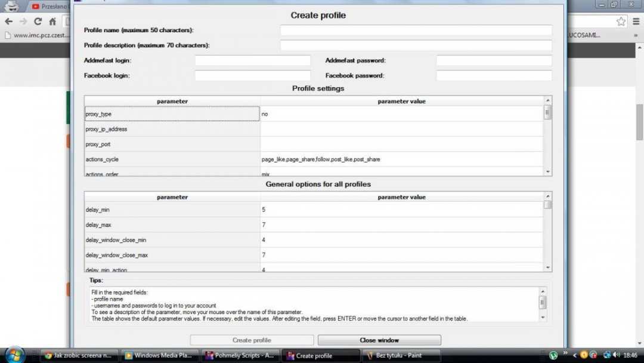Click the bookmark star icon
This screenshot has height=363, width=644.
pos(621,21)
